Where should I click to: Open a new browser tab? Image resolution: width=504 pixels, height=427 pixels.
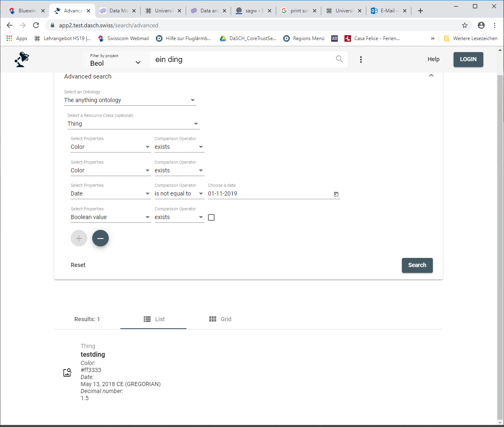[x=420, y=11]
